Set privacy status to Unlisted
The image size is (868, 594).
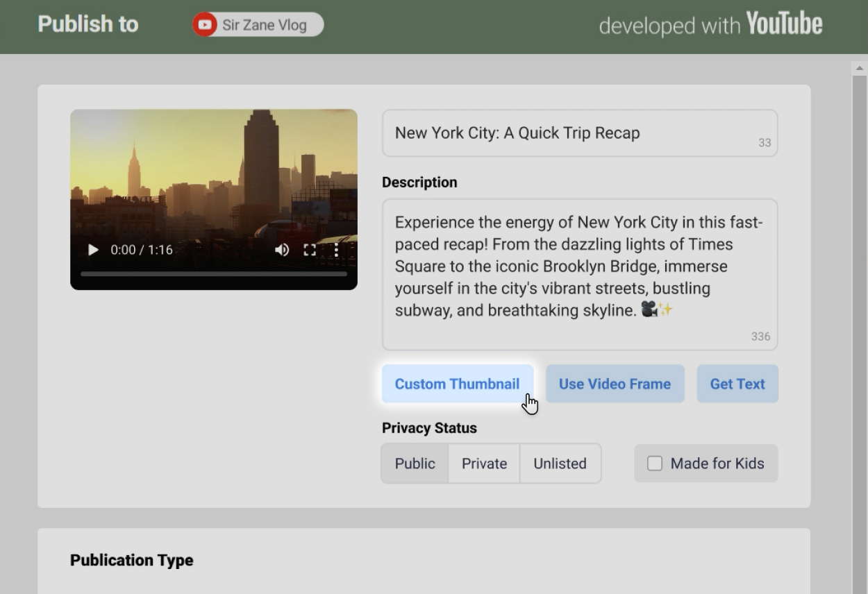tap(560, 464)
